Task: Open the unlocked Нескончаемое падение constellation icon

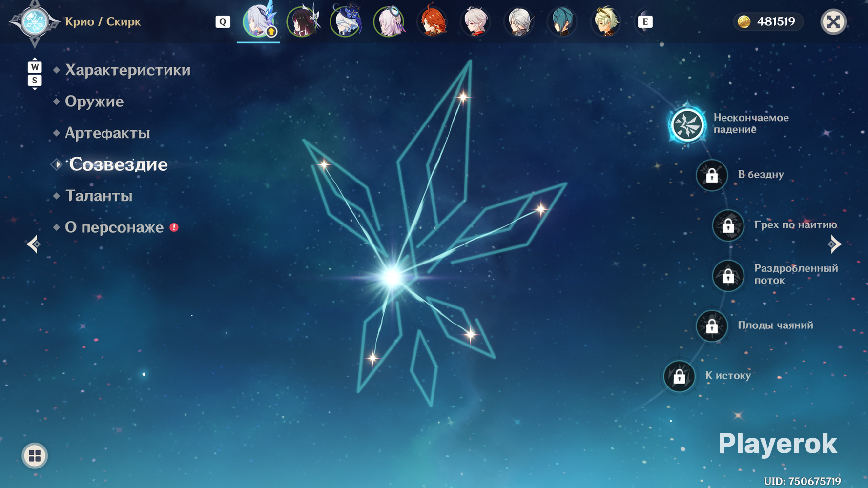Action: pyautogui.click(x=687, y=125)
